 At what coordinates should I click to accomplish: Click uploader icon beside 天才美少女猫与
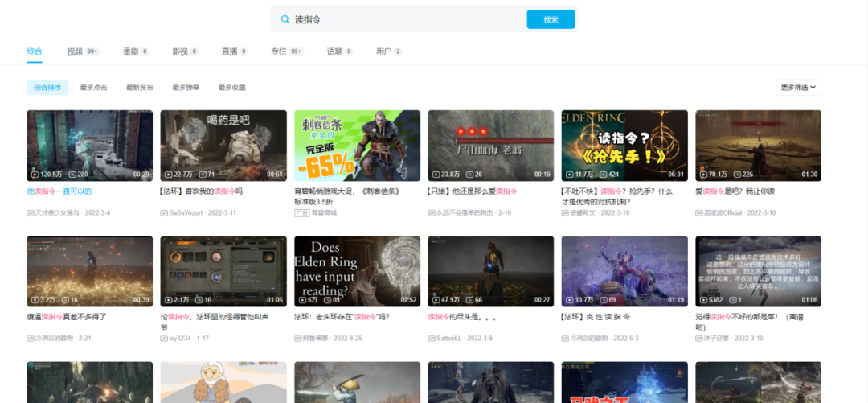(x=31, y=212)
